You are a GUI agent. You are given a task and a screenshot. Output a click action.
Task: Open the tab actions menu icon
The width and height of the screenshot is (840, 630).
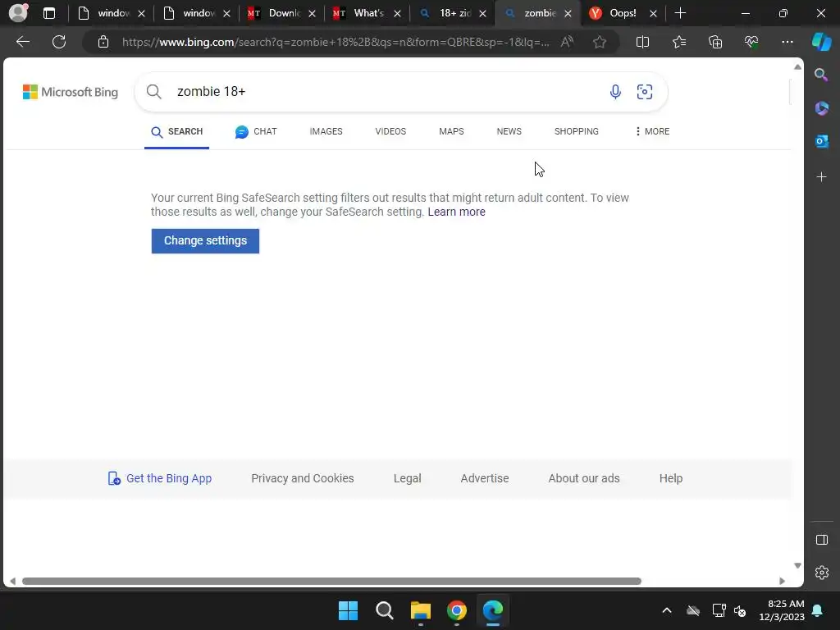(x=48, y=13)
